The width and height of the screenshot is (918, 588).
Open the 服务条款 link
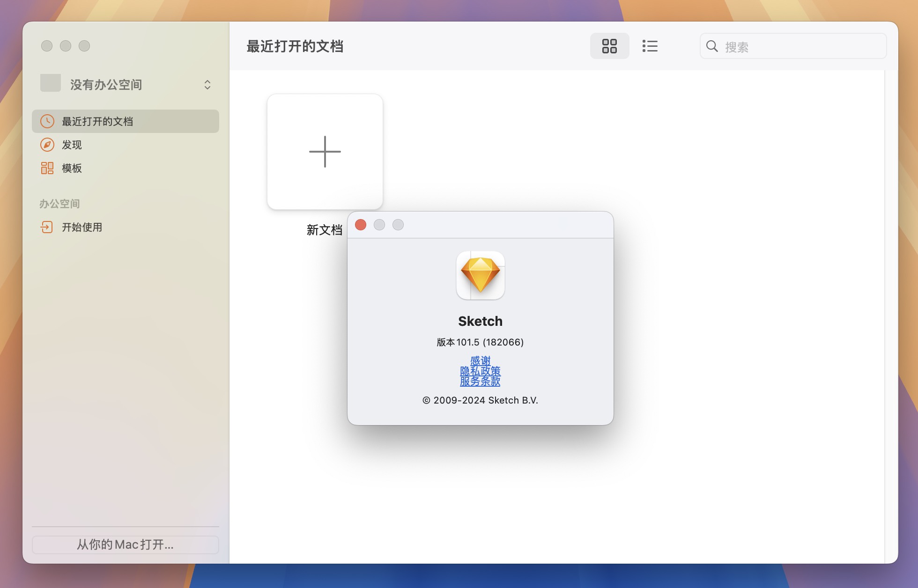(480, 381)
